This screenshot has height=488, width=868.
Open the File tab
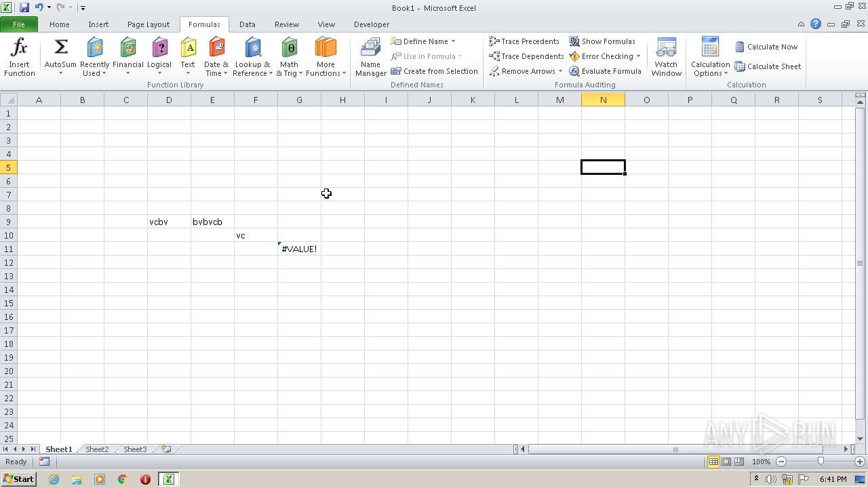tap(19, 24)
